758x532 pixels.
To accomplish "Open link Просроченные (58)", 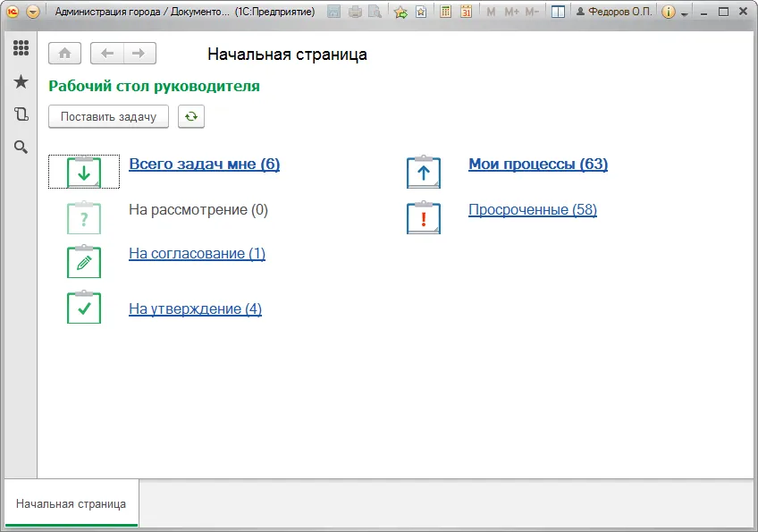I will coord(533,210).
